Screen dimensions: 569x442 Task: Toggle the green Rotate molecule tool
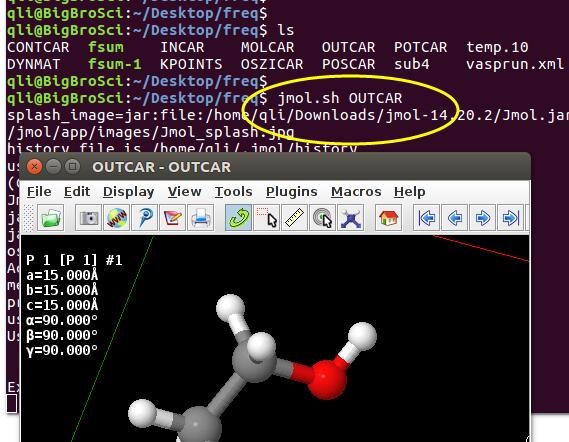[x=238, y=218]
